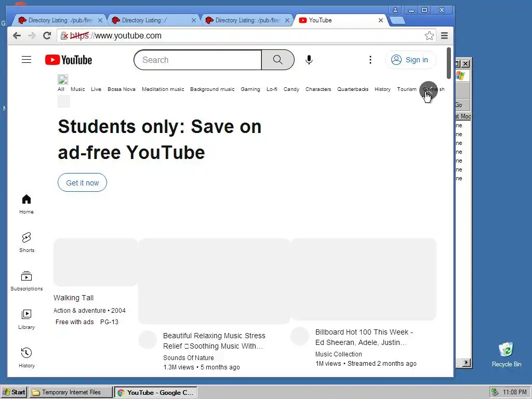532x399 pixels.
Task: Click the Walking Tall thumbnail placeholder
Action: point(96,262)
